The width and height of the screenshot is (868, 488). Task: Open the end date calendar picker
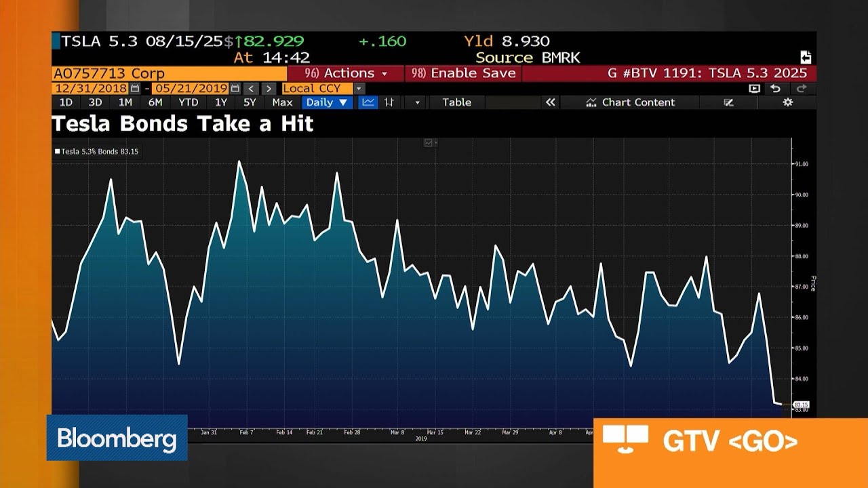point(235,89)
